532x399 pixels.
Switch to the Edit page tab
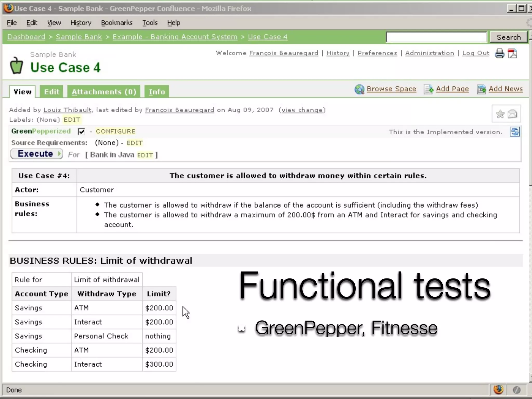click(x=52, y=92)
